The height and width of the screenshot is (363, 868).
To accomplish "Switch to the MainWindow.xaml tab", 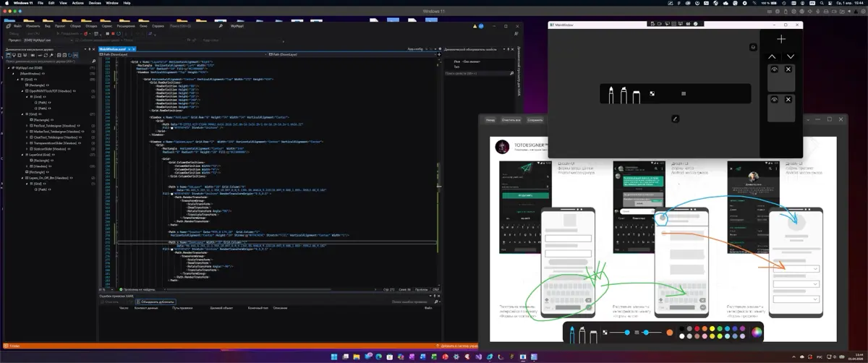I will (x=112, y=48).
